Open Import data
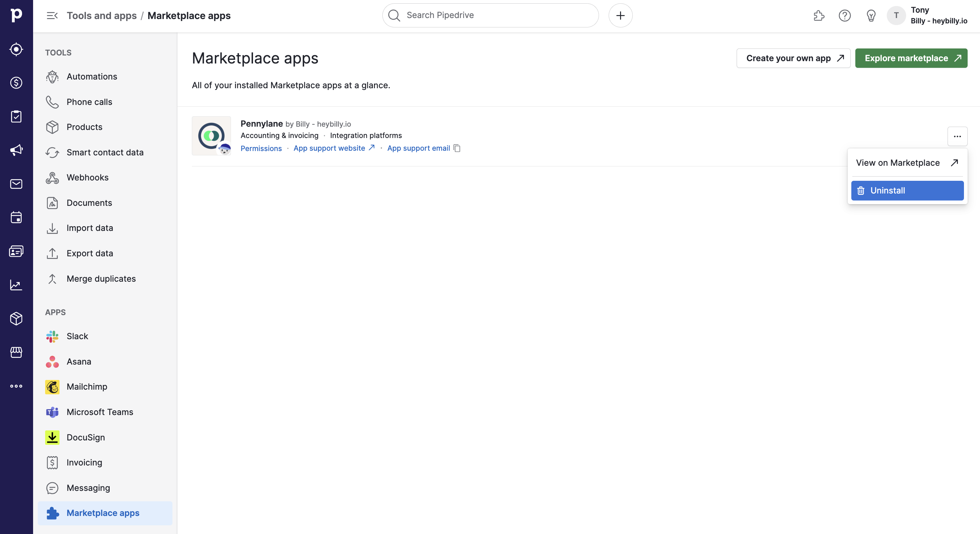980x534 pixels. [105, 228]
